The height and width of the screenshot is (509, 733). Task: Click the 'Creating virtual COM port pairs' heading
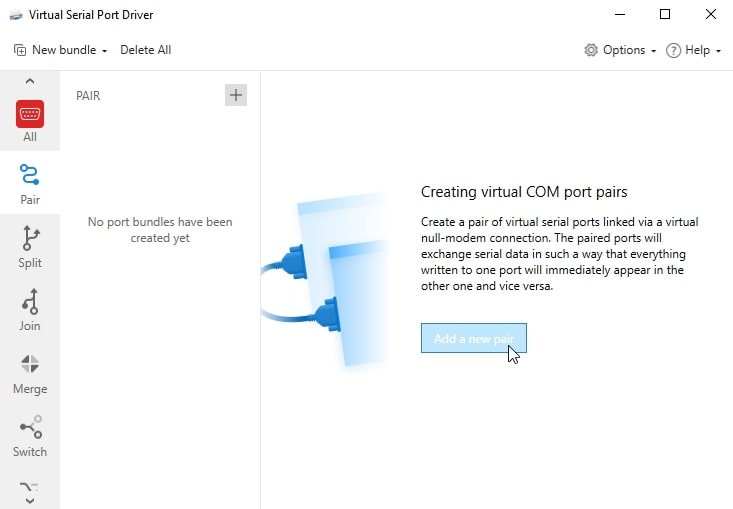coord(524,192)
